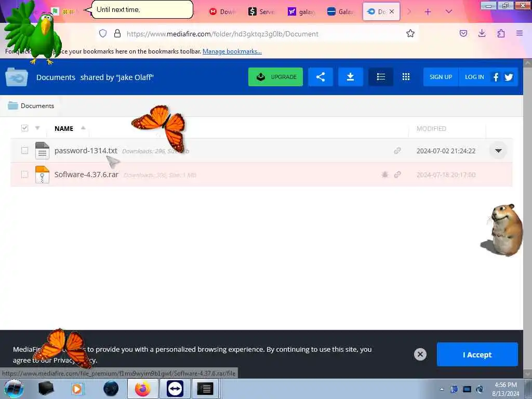Toggle the select-all files checkbox
This screenshot has width=532, height=399.
pyautogui.click(x=24, y=128)
